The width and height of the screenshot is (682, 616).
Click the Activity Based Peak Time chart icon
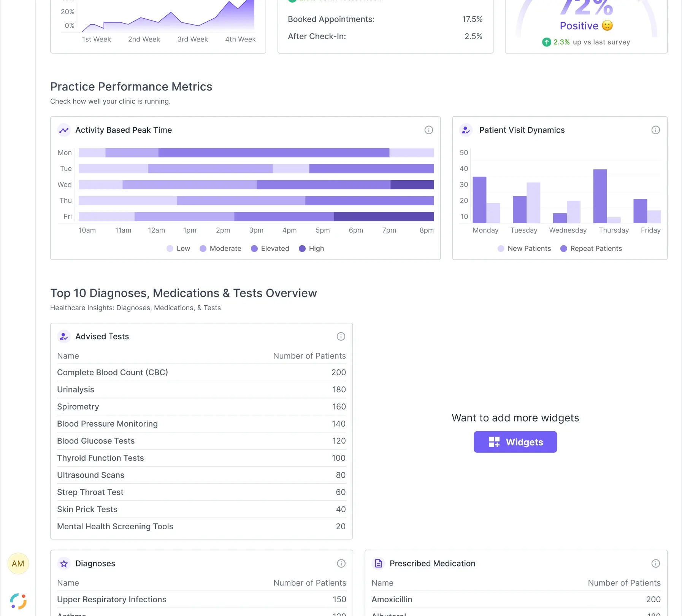64,130
